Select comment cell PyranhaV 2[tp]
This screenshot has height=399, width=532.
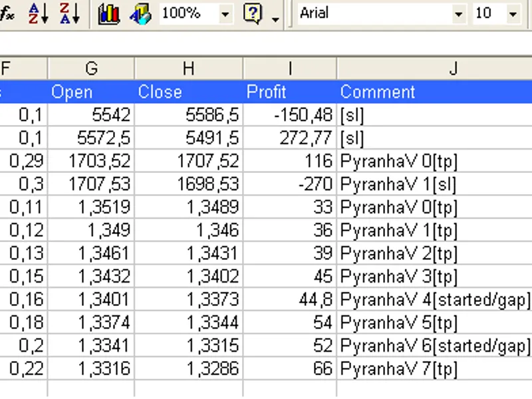pyautogui.click(x=435, y=253)
